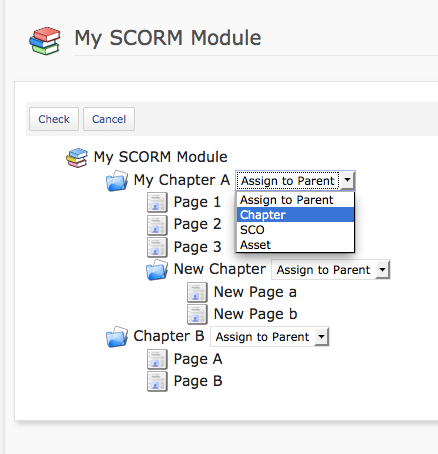Click the Check button
438x454 pixels.
[54, 119]
